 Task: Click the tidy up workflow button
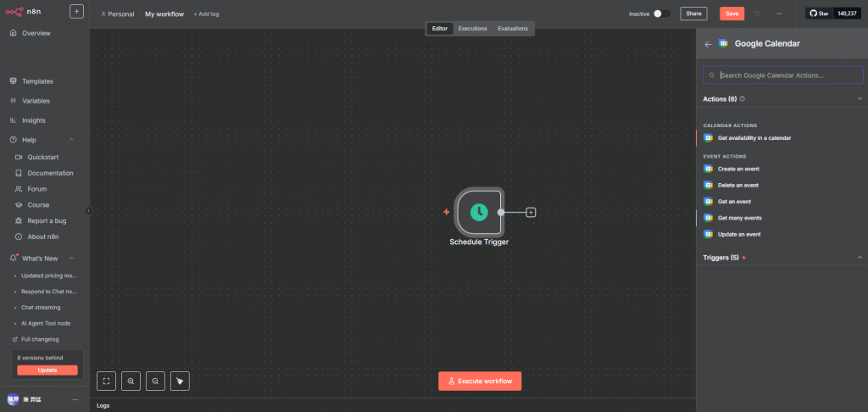pyautogui.click(x=180, y=381)
